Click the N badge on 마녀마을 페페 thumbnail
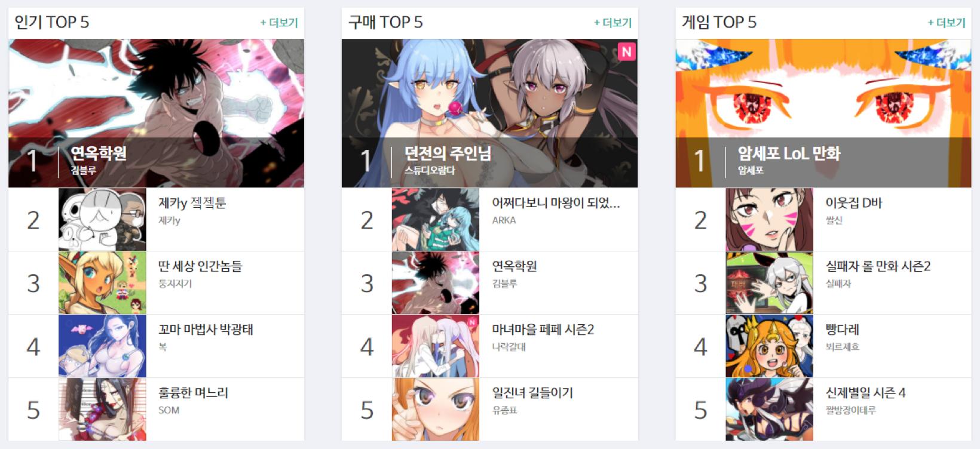Viewport: 980px width, 449px height. (x=472, y=322)
